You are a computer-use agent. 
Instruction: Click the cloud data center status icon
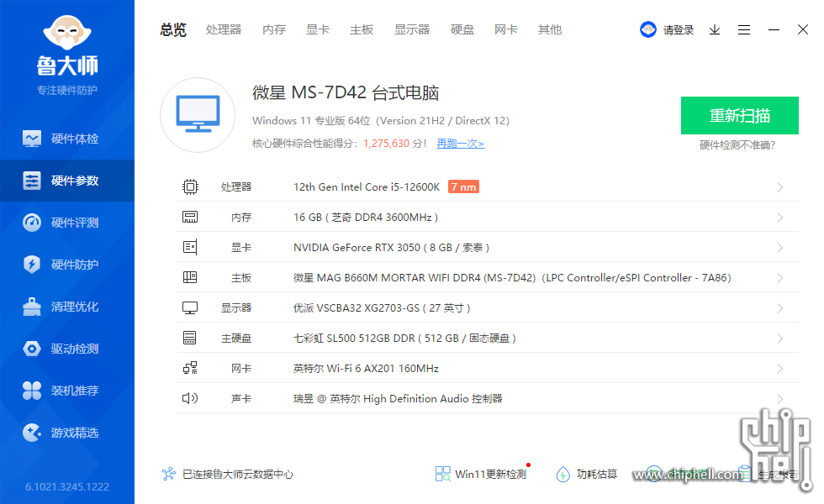(169, 474)
